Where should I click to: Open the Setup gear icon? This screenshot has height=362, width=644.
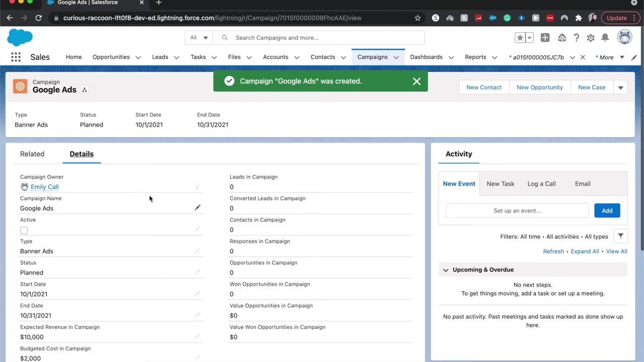point(591,38)
